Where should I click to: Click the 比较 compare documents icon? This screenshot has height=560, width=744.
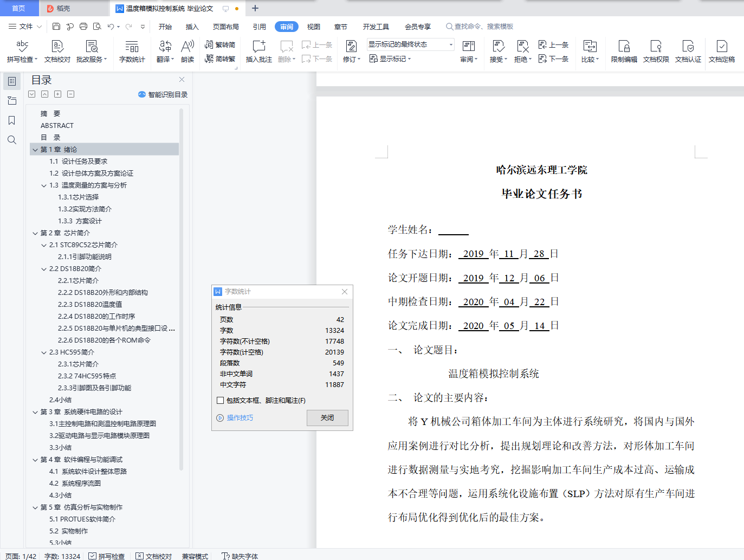(x=590, y=52)
